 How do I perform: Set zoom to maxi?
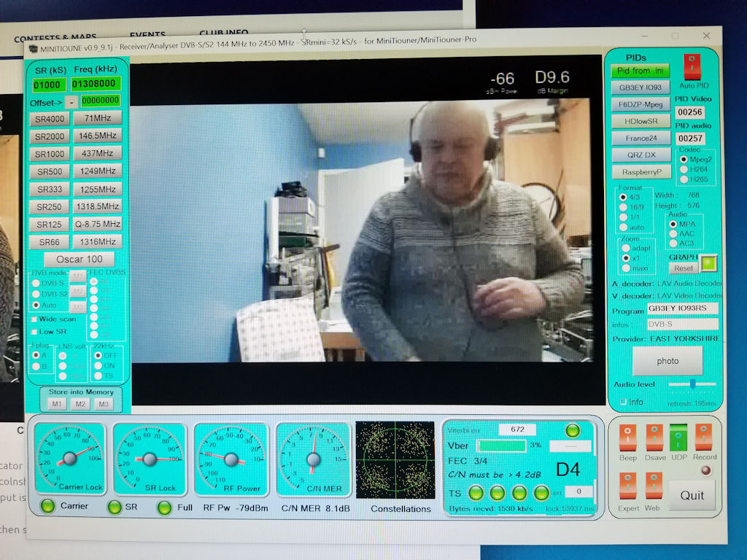pos(626,268)
